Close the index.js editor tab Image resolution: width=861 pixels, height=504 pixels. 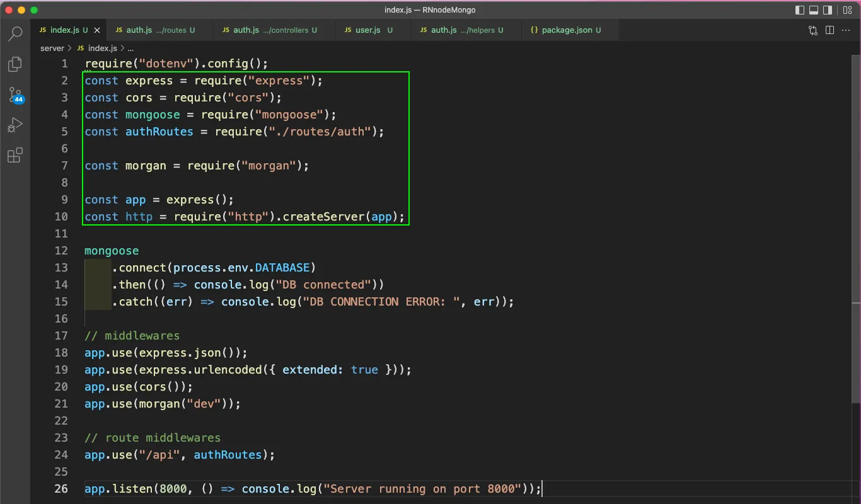[96, 30]
